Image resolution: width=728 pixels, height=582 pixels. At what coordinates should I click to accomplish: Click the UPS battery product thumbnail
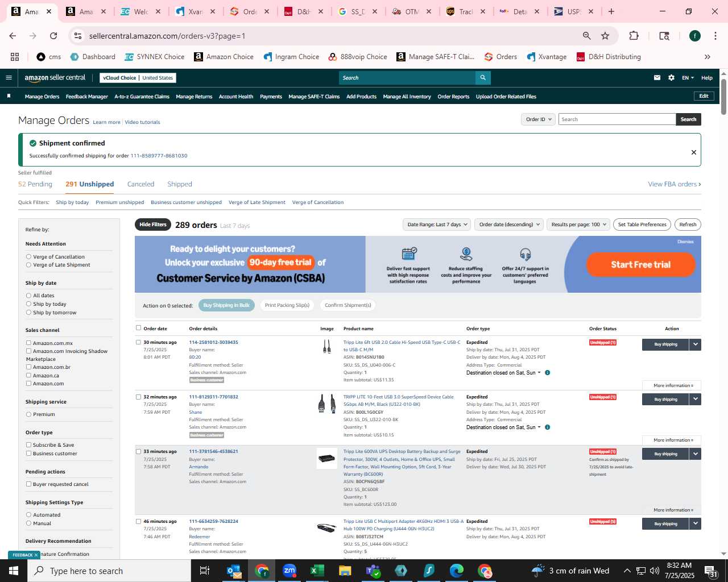327,459
